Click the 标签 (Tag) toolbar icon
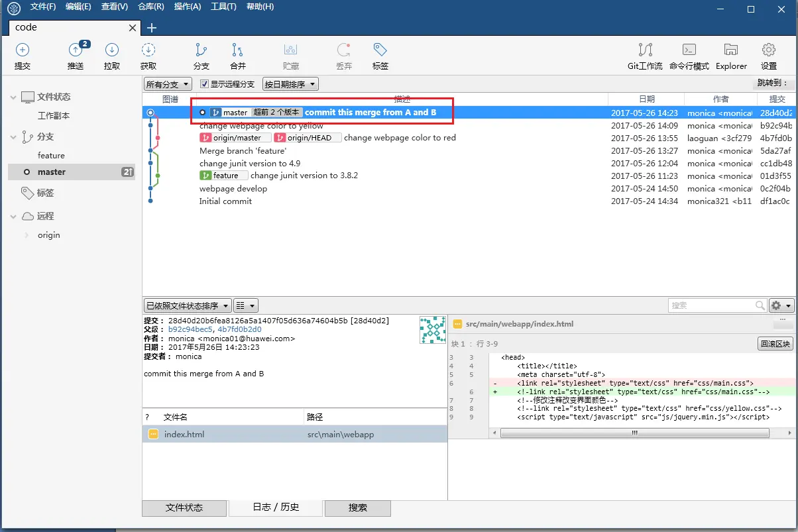 pos(380,50)
